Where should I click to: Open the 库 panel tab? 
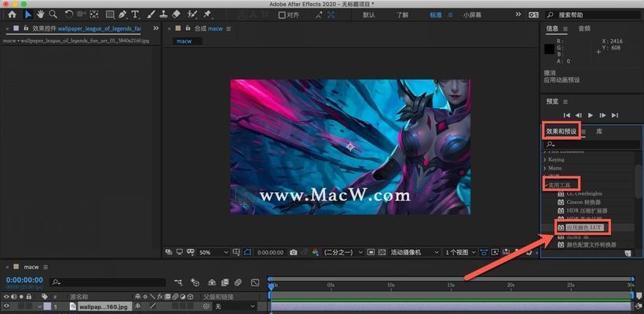click(599, 132)
